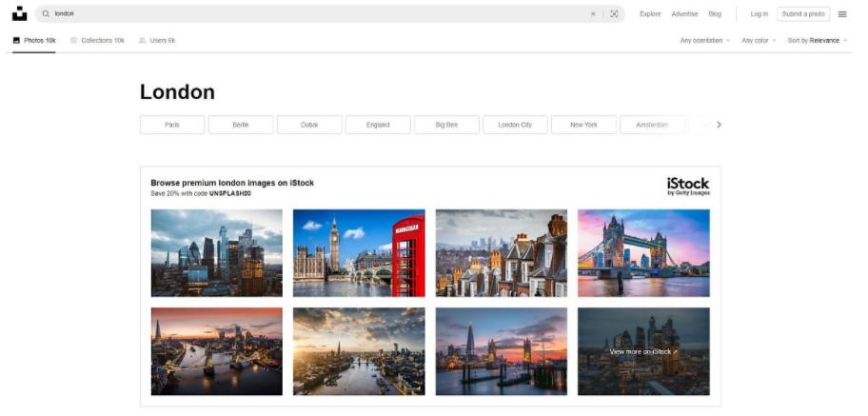Expand the Any color filter
The height and width of the screenshot is (416, 868).
pyautogui.click(x=759, y=41)
